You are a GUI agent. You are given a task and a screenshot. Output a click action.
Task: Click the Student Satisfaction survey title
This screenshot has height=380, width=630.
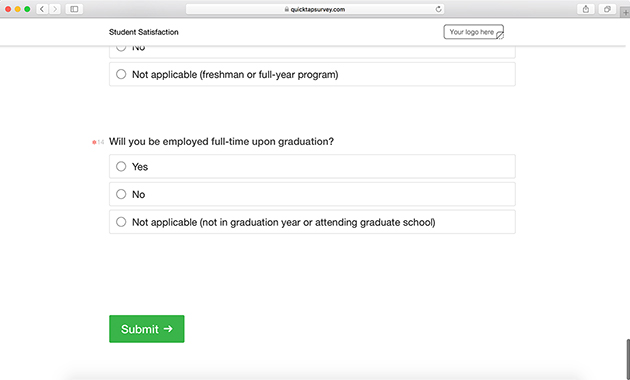(143, 32)
